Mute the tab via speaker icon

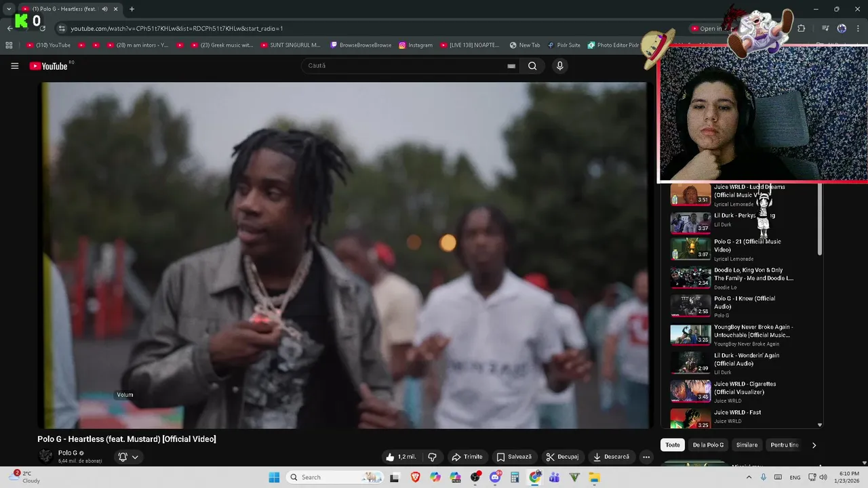coord(104,9)
